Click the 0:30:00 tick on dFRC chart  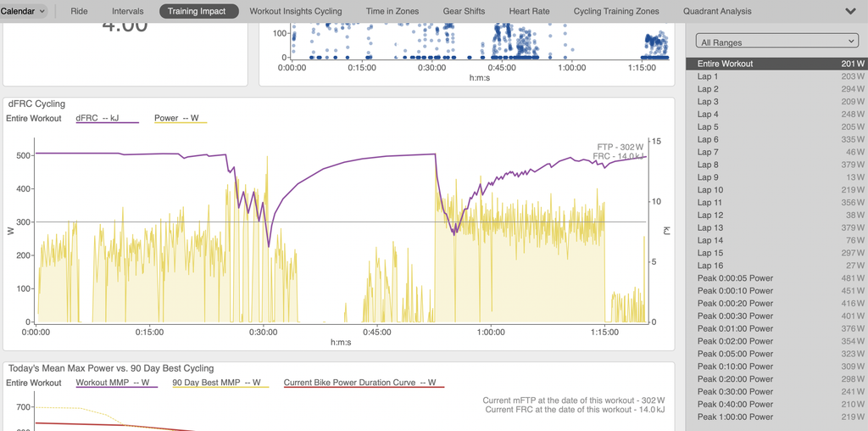coord(263,333)
